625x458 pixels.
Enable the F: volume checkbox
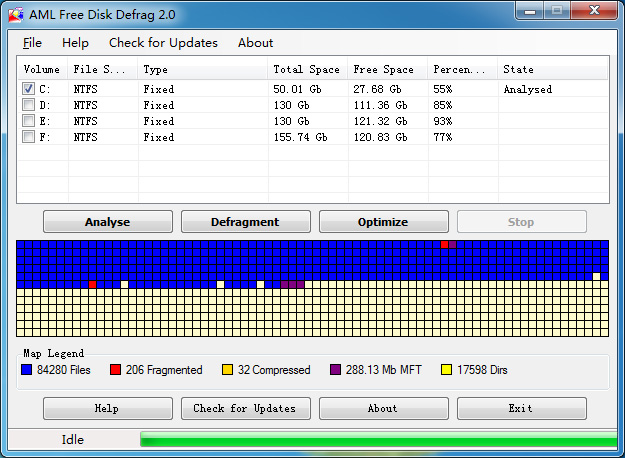(x=28, y=137)
